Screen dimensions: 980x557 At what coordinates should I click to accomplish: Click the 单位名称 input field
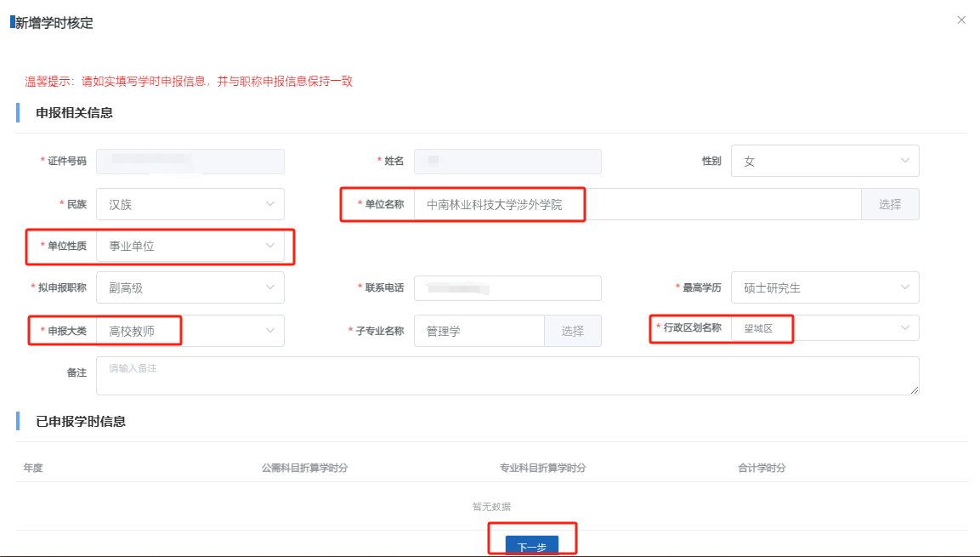637,204
